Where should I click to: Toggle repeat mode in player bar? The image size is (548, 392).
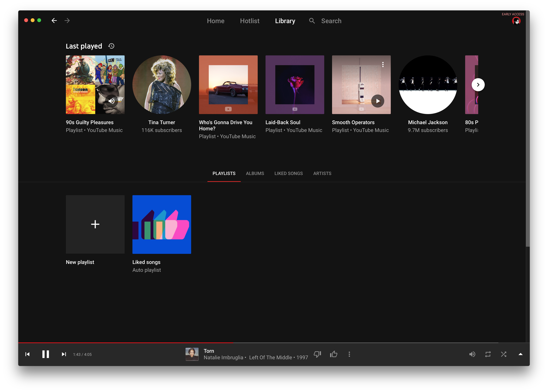(x=488, y=354)
